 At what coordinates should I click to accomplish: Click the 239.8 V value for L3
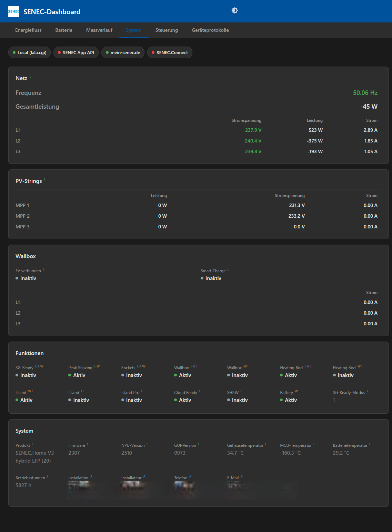[x=253, y=151]
